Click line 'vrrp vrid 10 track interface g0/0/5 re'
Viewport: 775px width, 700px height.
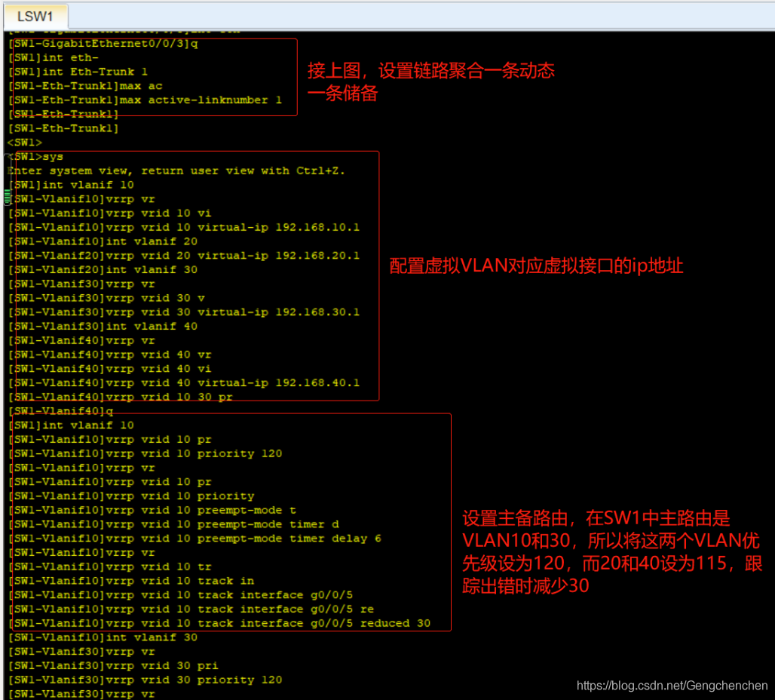191,609
